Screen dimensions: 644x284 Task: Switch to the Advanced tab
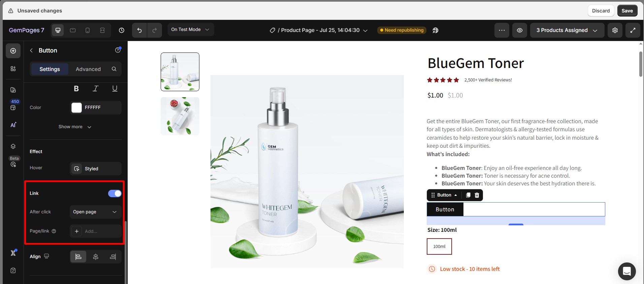[88, 69]
